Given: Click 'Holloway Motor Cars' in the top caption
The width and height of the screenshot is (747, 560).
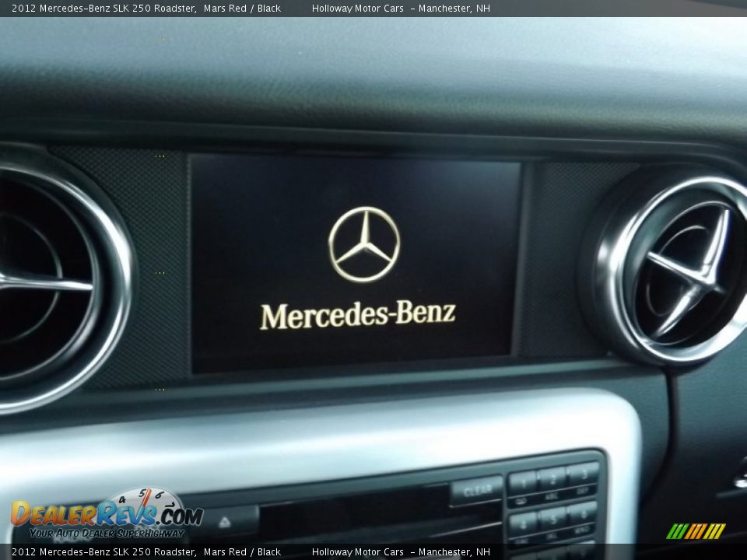Looking at the screenshot, I should coord(358,8).
